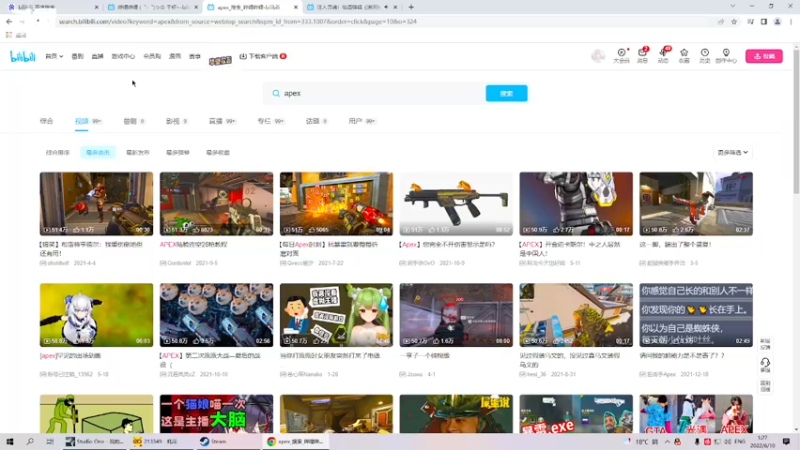This screenshot has width=800, height=450.
Task: Open the 下载客户端 link
Action: pos(263,56)
